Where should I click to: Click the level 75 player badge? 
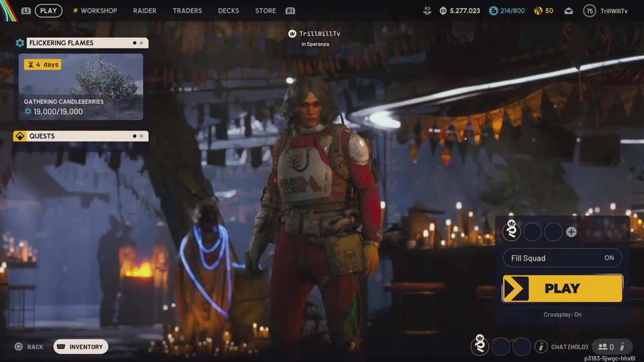click(x=589, y=11)
